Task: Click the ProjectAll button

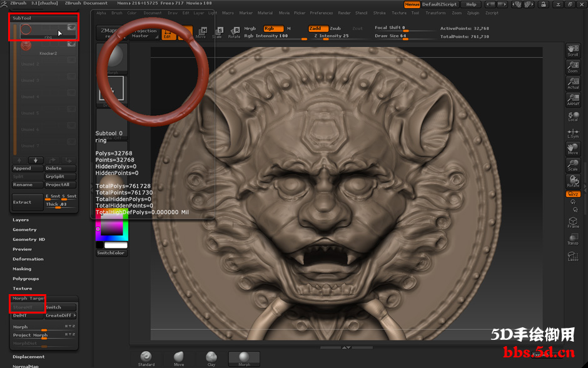Action: (61, 185)
